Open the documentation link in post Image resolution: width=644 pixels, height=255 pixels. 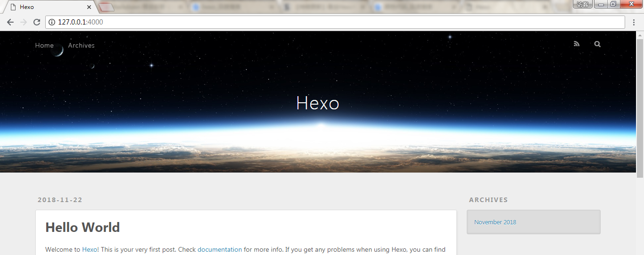pyautogui.click(x=220, y=249)
